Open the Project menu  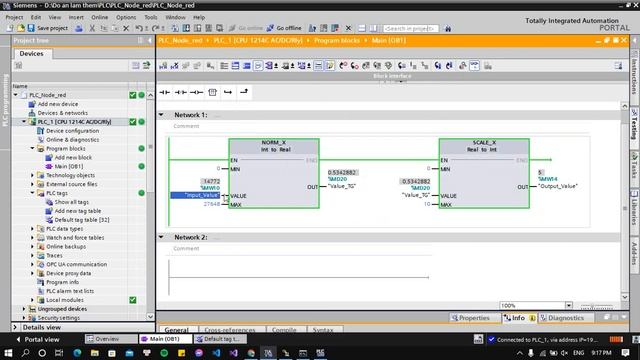click(14, 17)
